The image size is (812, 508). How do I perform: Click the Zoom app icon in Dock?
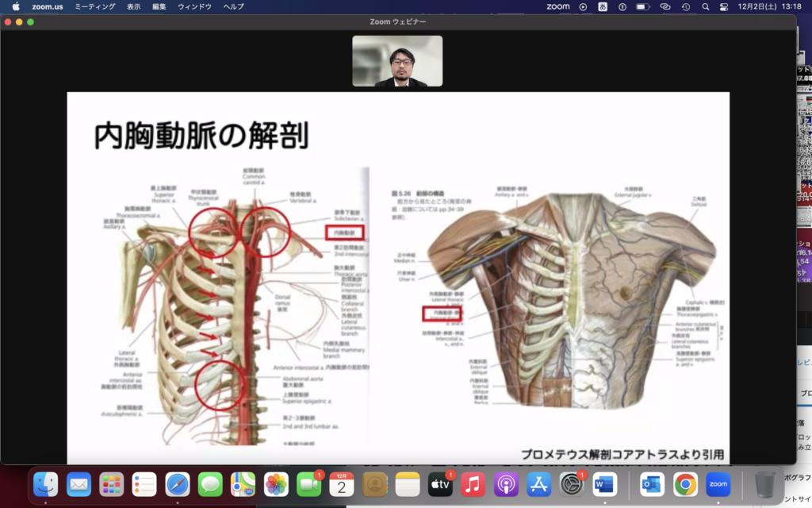click(718, 483)
